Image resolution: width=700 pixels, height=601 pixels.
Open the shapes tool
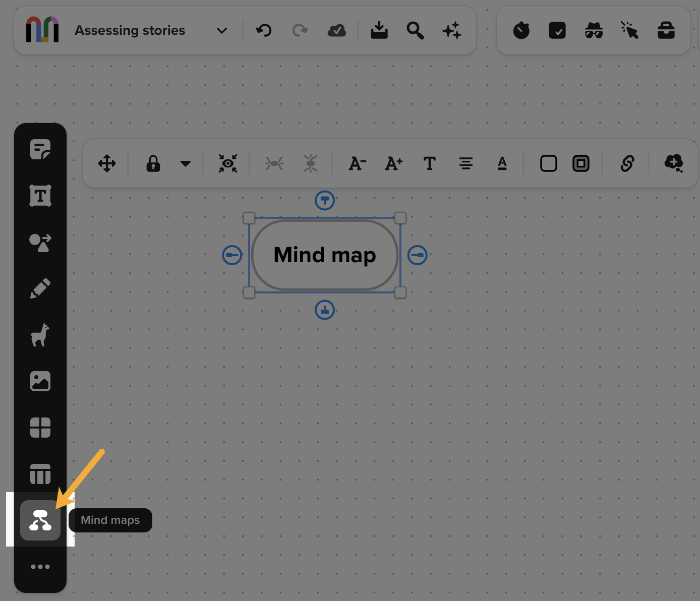pos(40,243)
